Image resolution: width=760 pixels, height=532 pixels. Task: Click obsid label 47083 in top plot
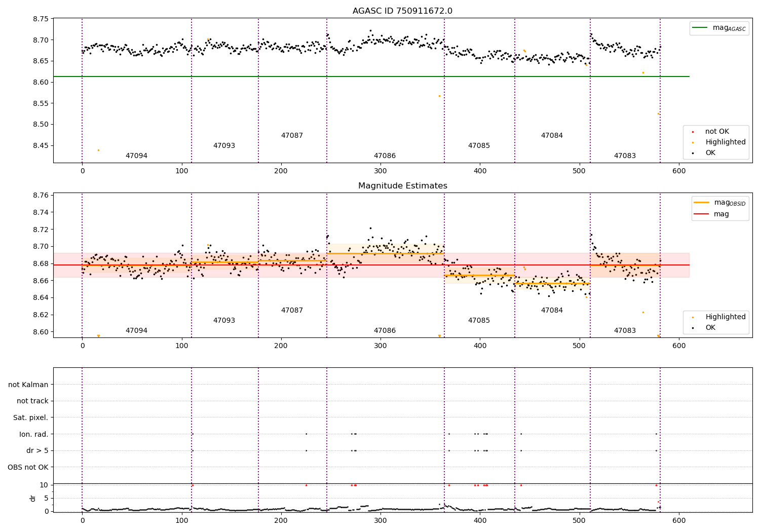[625, 156]
